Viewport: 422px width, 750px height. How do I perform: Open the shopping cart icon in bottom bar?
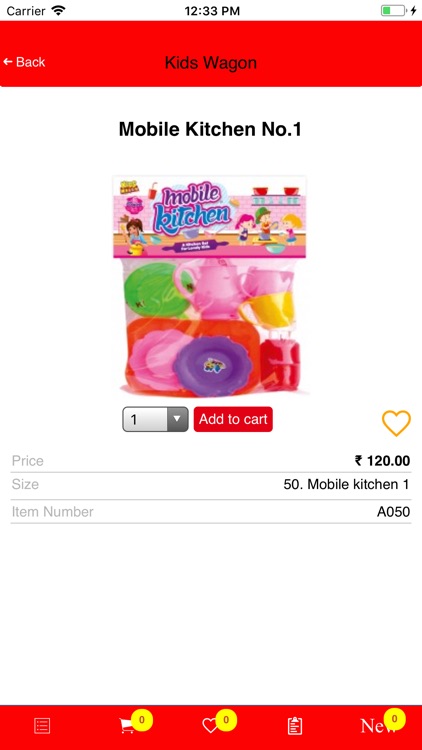point(127,726)
